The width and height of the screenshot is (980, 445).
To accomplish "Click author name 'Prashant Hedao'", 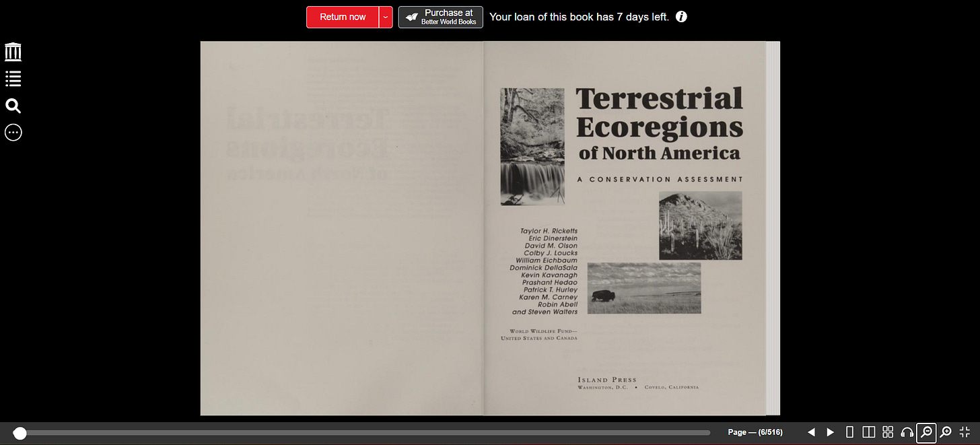I will click(x=550, y=283).
